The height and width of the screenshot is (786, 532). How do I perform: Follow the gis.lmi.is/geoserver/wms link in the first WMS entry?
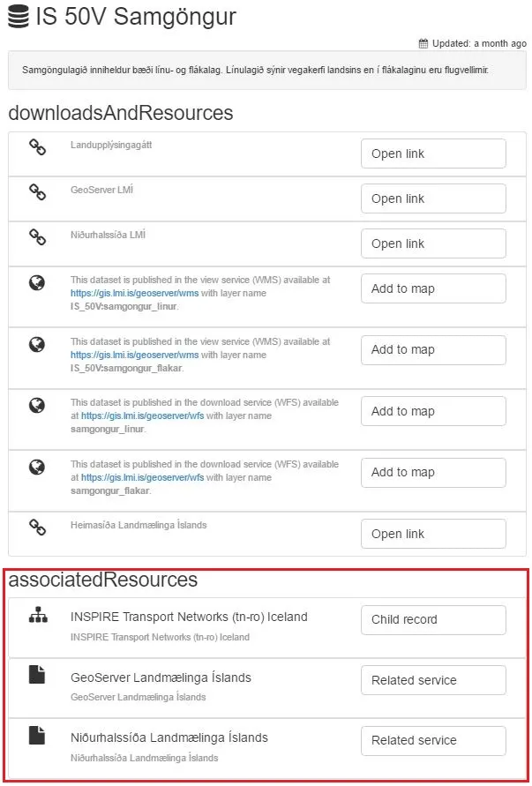(122, 293)
